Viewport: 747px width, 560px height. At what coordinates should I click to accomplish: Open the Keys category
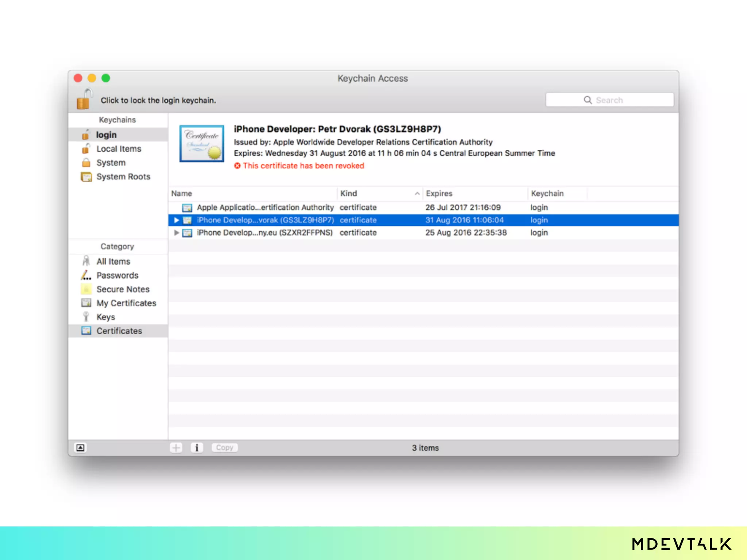tap(105, 317)
